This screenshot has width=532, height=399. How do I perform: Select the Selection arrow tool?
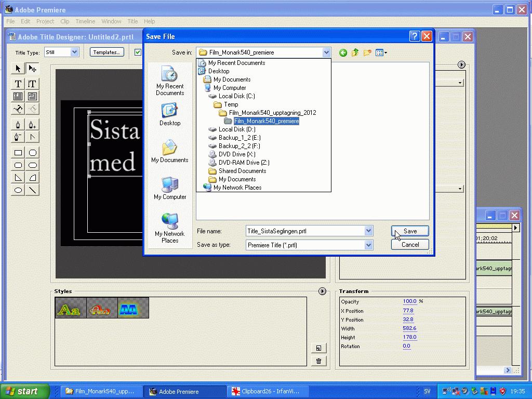tap(18, 69)
